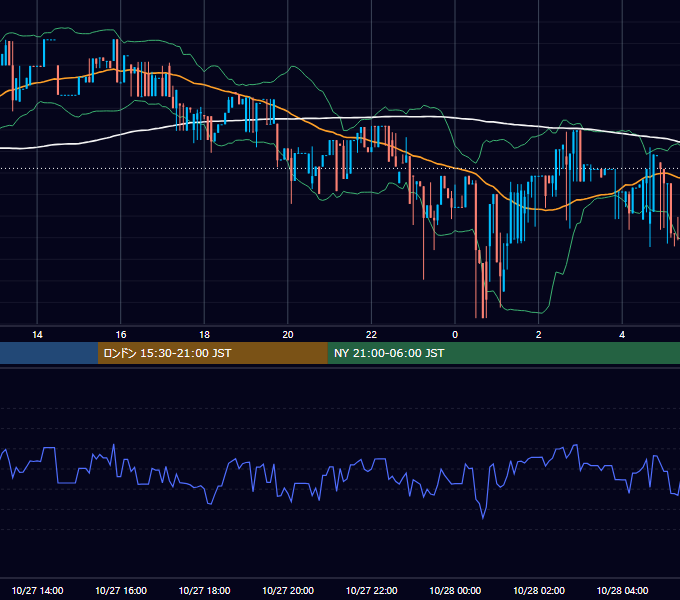680x600 pixels.
Task: Click the 4 hour axis label
Action: tap(622, 335)
